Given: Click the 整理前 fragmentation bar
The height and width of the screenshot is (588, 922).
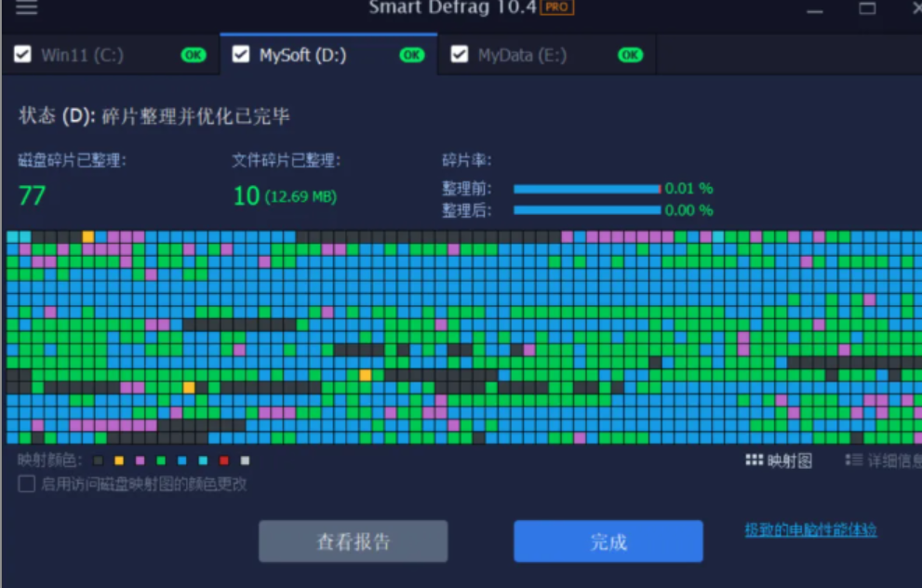Looking at the screenshot, I should point(587,189).
